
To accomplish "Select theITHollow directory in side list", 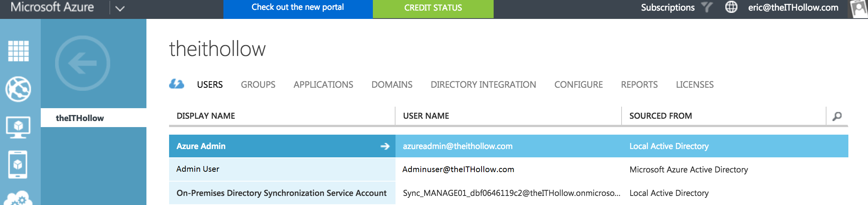I will pos(80,118).
